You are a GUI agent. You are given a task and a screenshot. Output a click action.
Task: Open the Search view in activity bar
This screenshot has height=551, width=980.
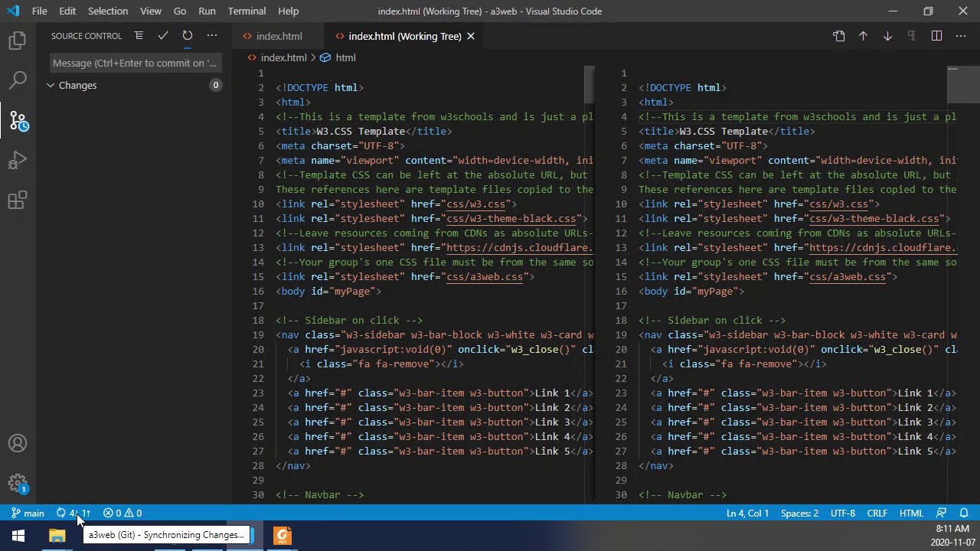tap(18, 80)
